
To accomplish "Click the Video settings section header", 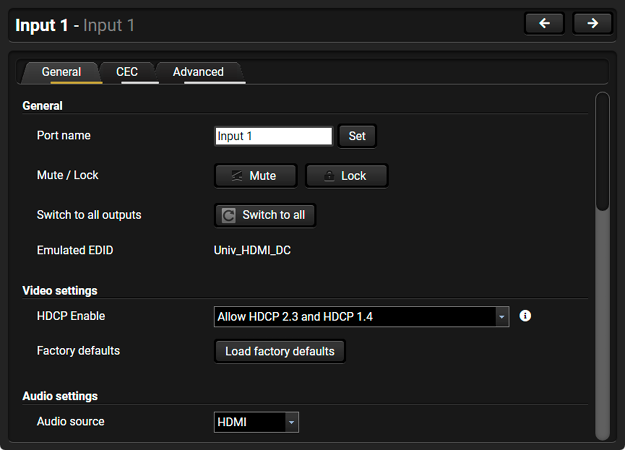I will point(60,291).
